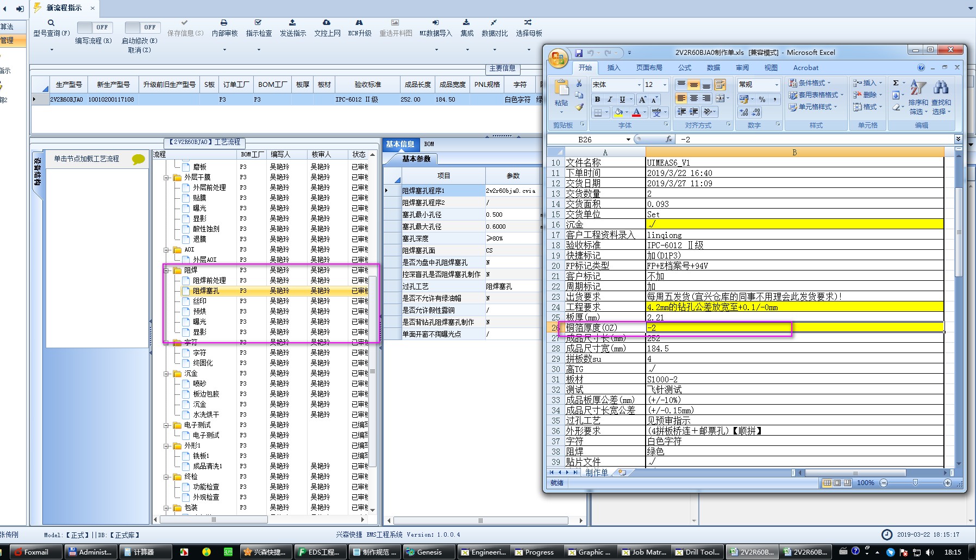The height and width of the screenshot is (560, 976).
Task: Toggle the 编写流程 OFF switch
Action: [93, 27]
